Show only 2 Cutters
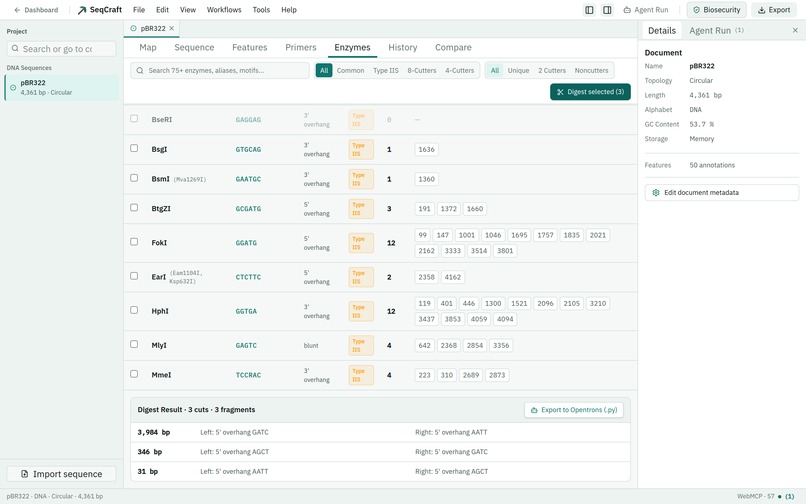 point(552,70)
